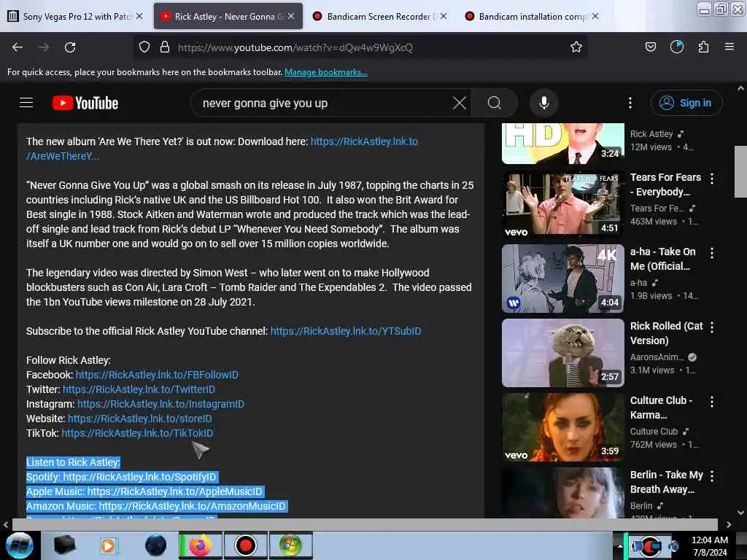Open options for Tears For Fears video
Image resolution: width=747 pixels, height=560 pixels.
coord(712,179)
